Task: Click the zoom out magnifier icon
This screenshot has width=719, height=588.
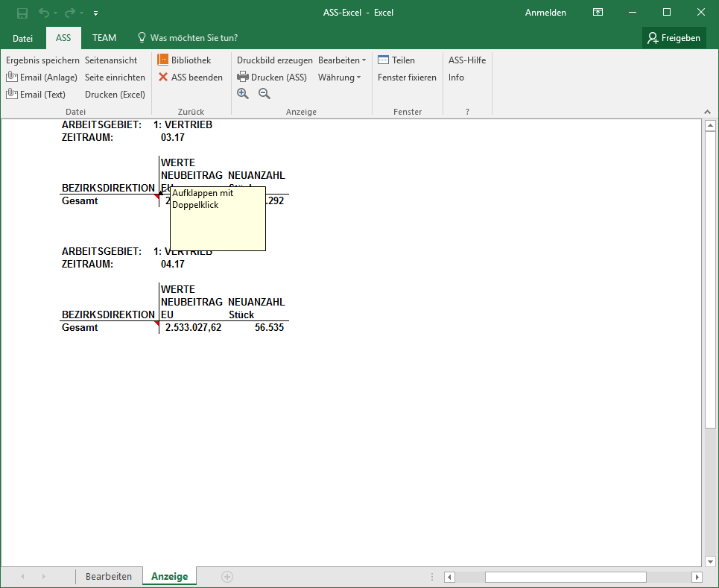Action: (x=264, y=94)
